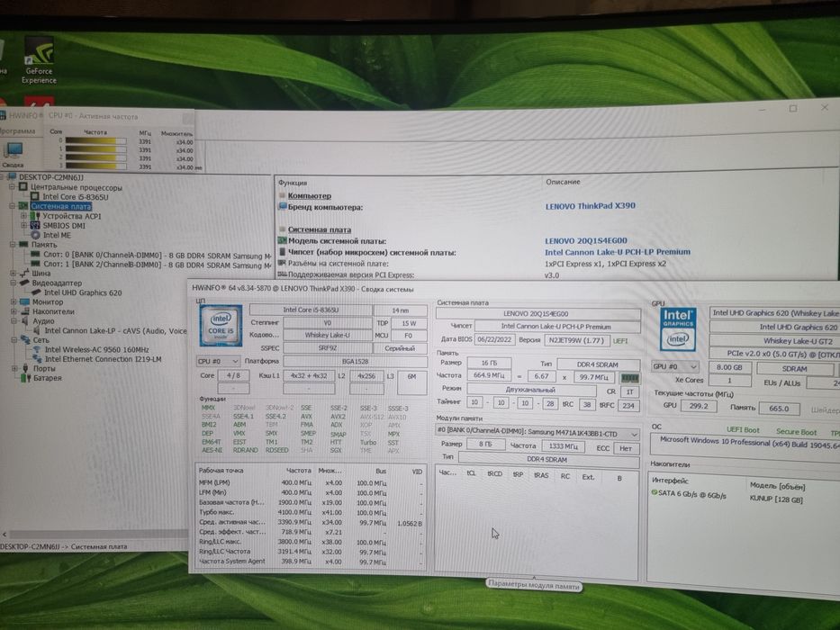The image size is (840, 630).
Task: Click the SRF9Z SSPEC field
Action: pyautogui.click(x=327, y=347)
